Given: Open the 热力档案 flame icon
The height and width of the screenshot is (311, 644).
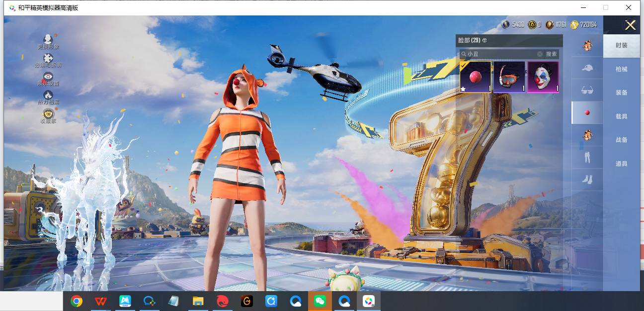Looking at the screenshot, I should click(x=48, y=95).
